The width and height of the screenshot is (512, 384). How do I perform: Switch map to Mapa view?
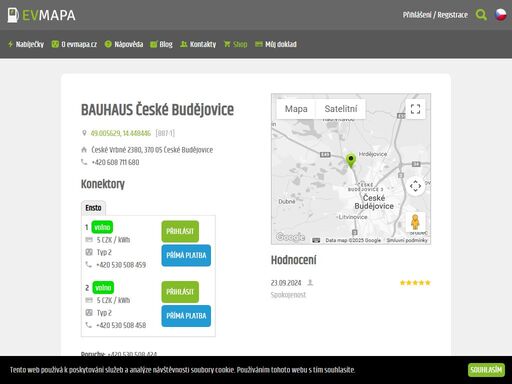pos(296,109)
